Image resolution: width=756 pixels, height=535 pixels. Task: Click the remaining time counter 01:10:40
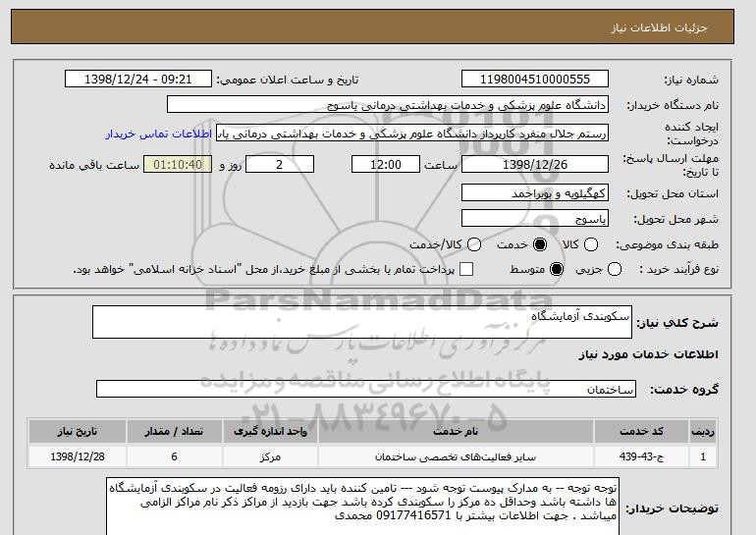point(178,164)
